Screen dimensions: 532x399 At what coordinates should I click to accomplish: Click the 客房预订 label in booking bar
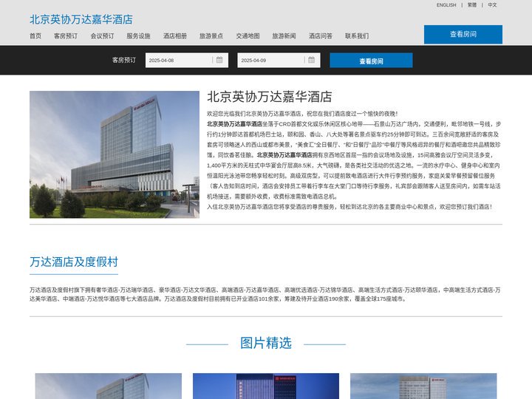click(x=124, y=60)
